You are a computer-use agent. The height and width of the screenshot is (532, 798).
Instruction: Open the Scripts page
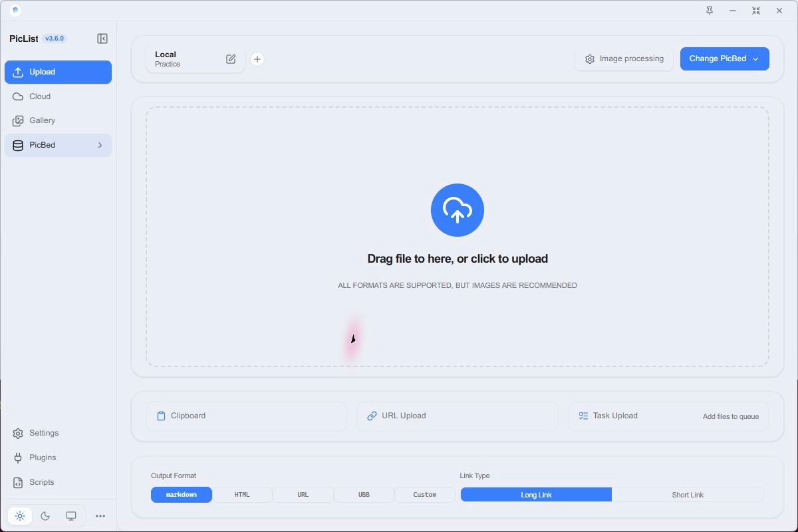[58, 482]
